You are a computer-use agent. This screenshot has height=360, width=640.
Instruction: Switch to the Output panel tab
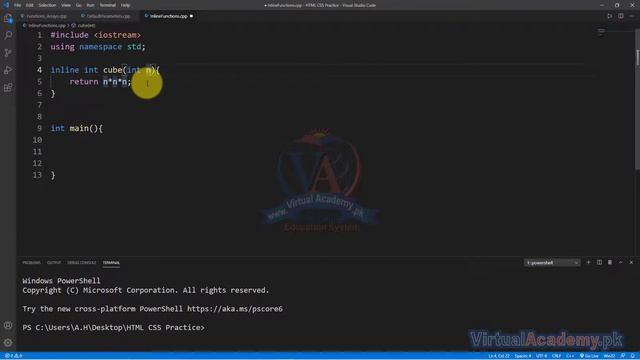click(x=54, y=263)
